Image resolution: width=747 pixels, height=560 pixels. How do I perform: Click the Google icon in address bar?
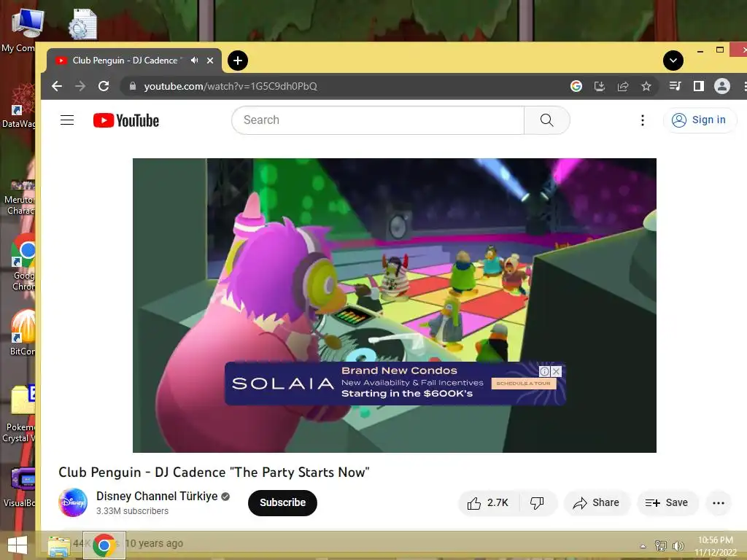[x=576, y=86]
